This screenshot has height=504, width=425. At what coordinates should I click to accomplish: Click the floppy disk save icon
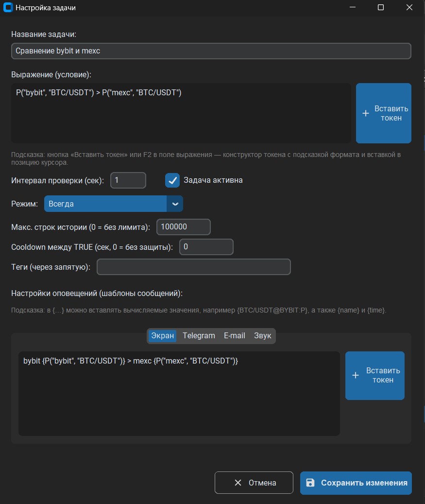pyautogui.click(x=310, y=483)
